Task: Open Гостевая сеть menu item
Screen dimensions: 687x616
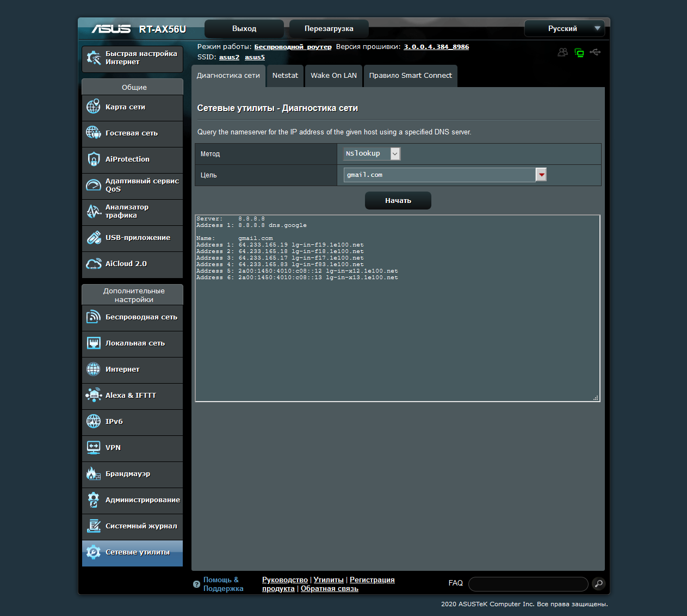Action: point(132,133)
